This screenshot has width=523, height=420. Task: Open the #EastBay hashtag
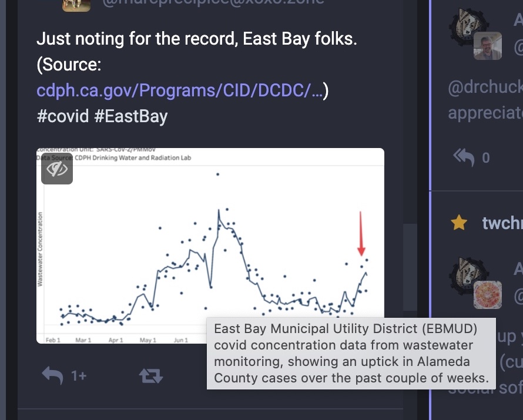click(130, 116)
